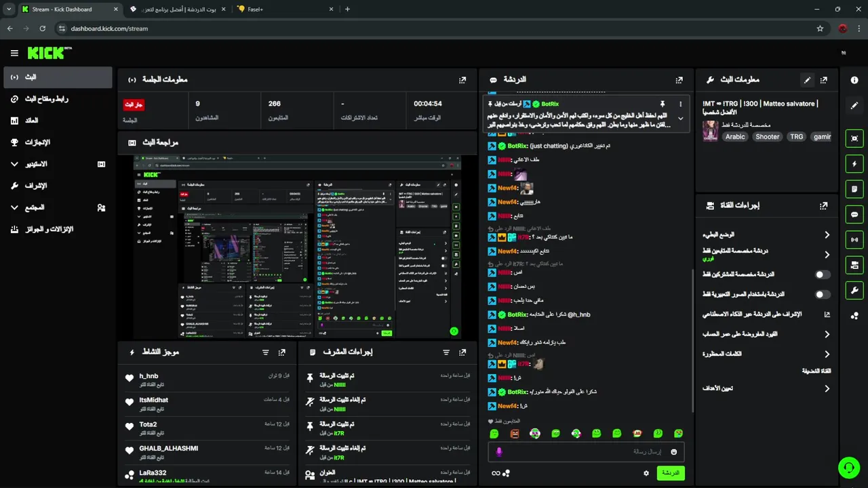
Task: Open followers-only chat setting arrow
Action: pyautogui.click(x=827, y=255)
